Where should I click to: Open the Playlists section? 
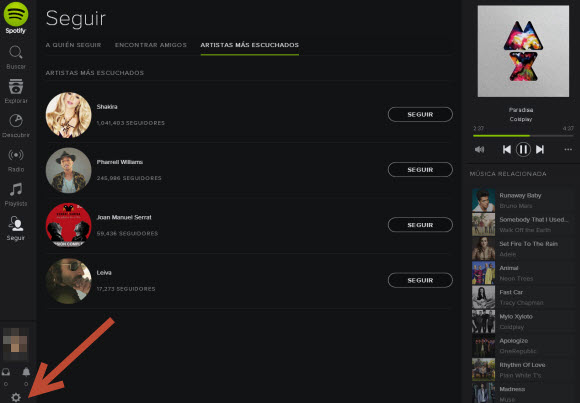pyautogui.click(x=16, y=195)
